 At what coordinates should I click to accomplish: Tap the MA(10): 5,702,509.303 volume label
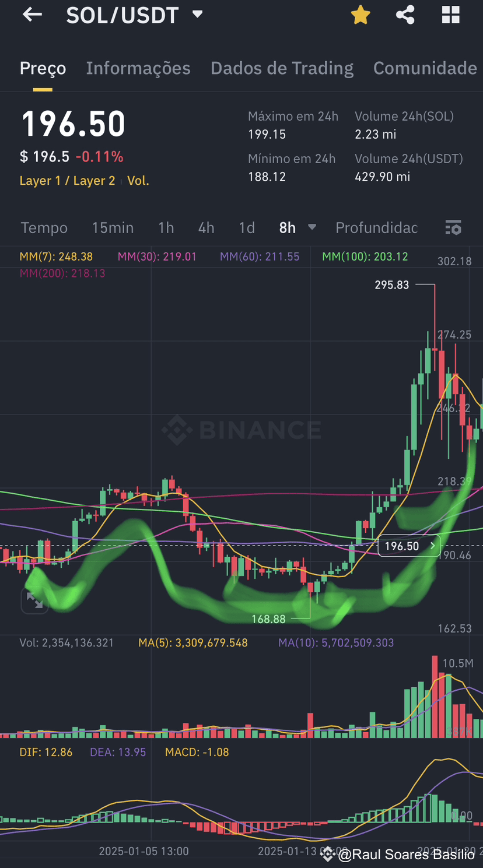(336, 643)
